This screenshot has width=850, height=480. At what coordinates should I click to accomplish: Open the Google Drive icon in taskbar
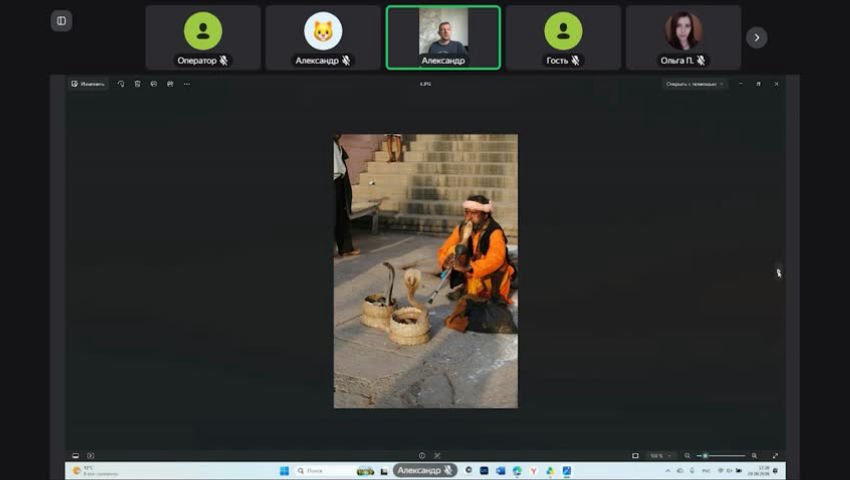[550, 471]
